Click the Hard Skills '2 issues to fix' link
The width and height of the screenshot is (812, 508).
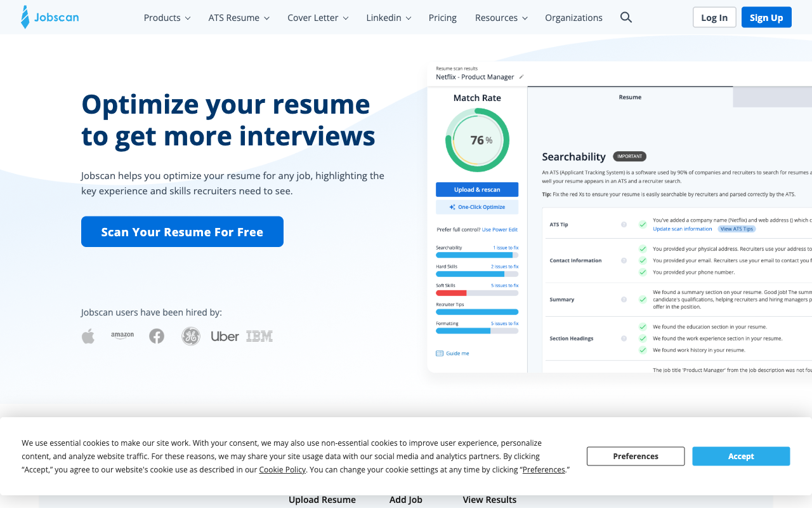pos(505,267)
